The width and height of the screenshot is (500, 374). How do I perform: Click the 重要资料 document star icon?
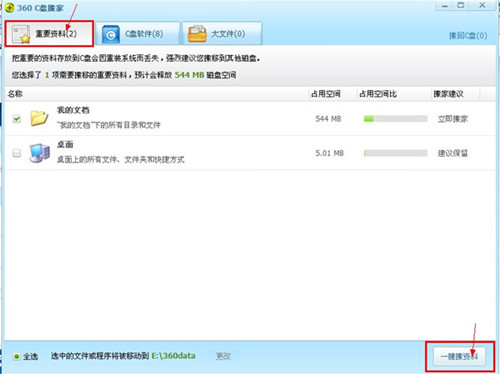click(21, 34)
